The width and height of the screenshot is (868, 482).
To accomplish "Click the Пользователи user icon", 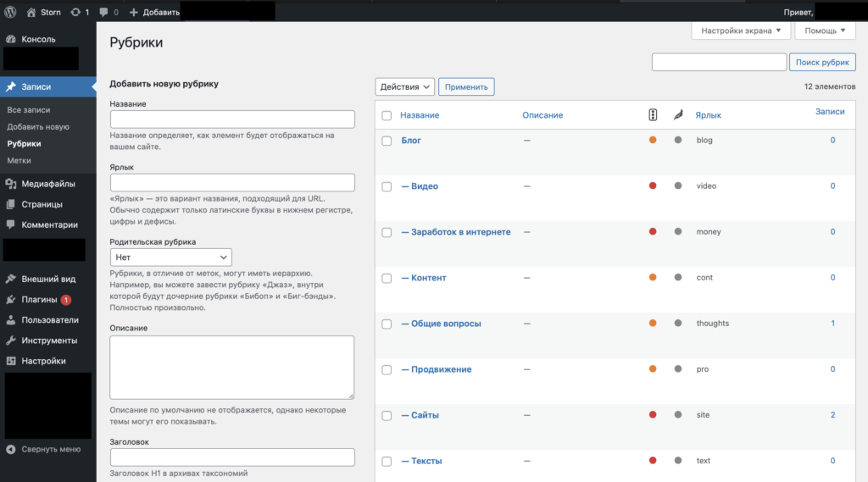I will click(10, 320).
